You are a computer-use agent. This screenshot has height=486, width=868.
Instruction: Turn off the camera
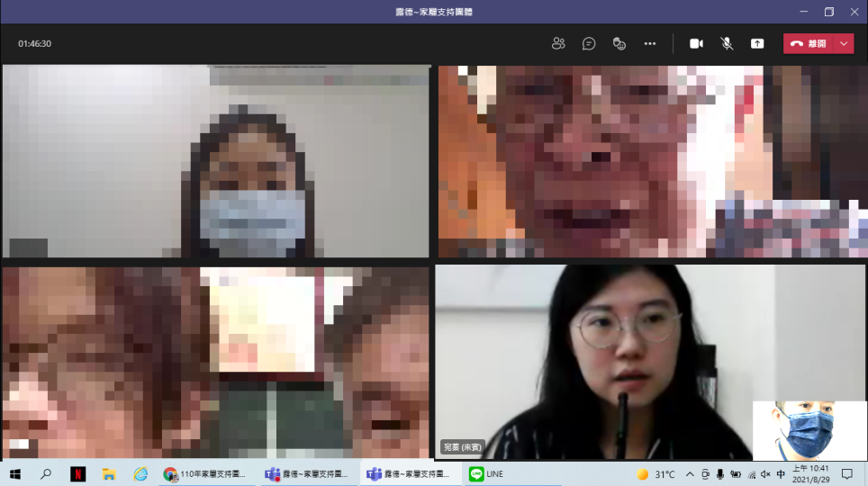(x=696, y=43)
